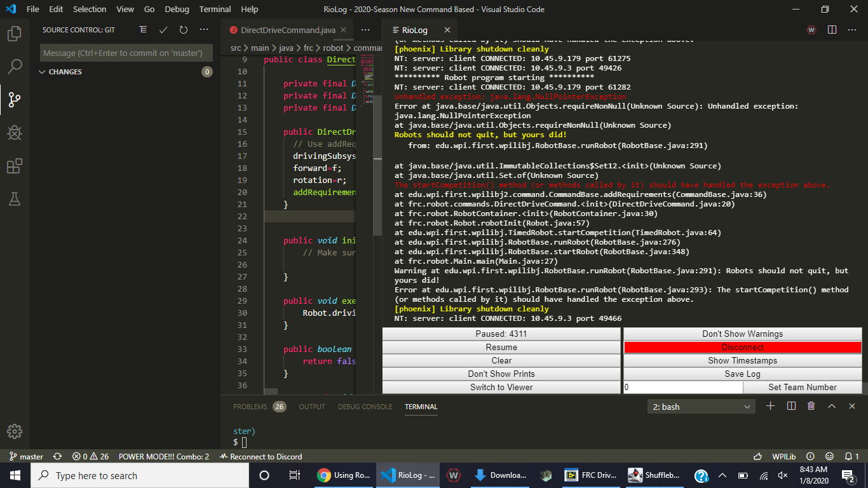
Task: Open FRC Driver Station from taskbar
Action: [591, 475]
